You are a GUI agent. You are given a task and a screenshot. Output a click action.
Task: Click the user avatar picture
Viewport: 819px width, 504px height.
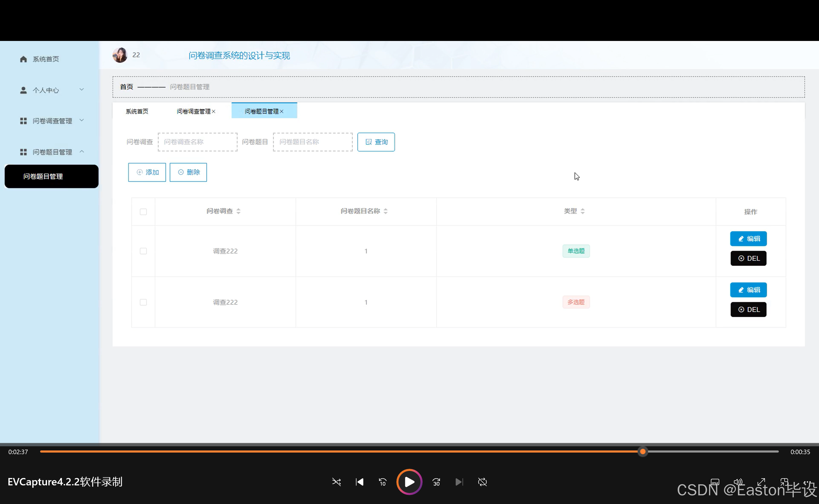coord(120,55)
